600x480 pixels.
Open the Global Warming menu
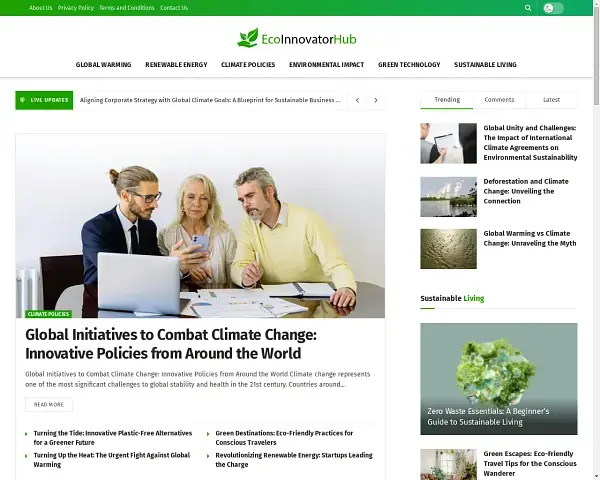[x=103, y=65]
